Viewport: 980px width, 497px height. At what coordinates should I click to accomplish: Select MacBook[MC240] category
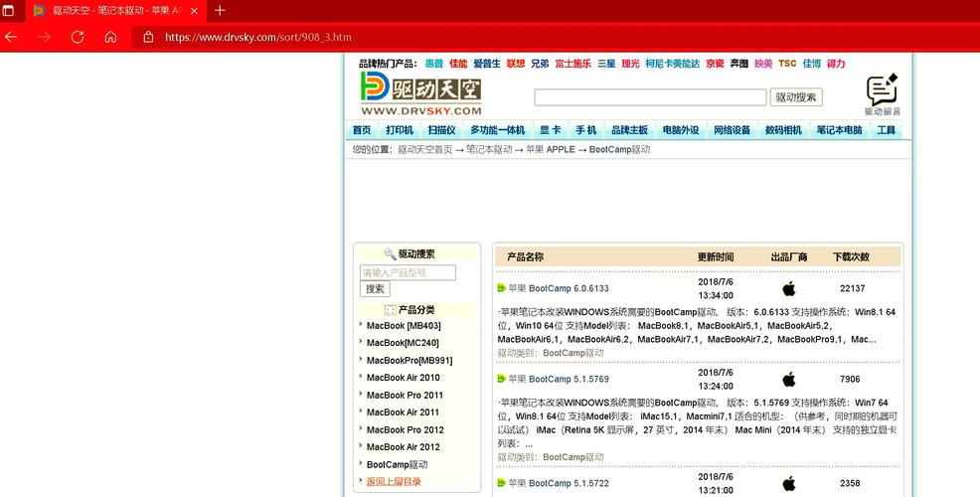click(x=403, y=343)
